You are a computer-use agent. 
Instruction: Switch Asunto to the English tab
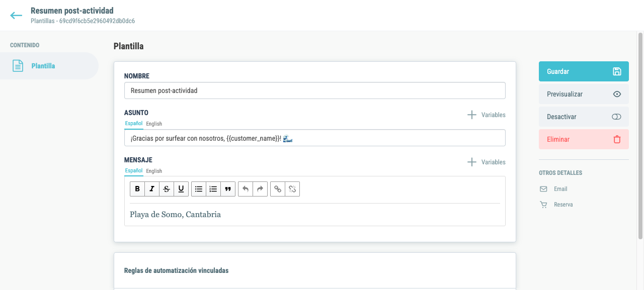(x=154, y=124)
